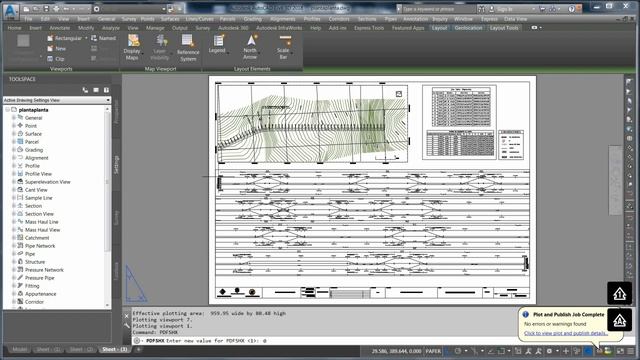Open the Alignments menu in menu bar
The height and width of the screenshot is (360, 640).
tap(282, 19)
